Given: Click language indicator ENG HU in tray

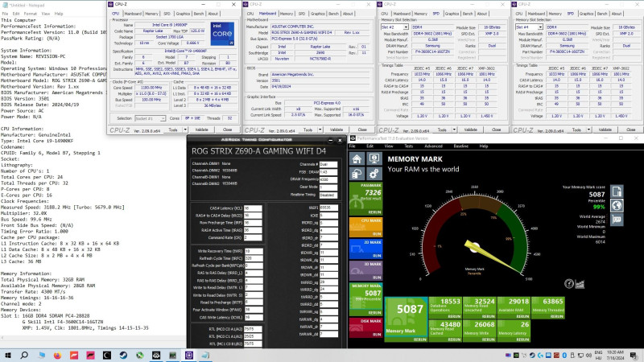Looking at the screenshot, I should (598, 356).
